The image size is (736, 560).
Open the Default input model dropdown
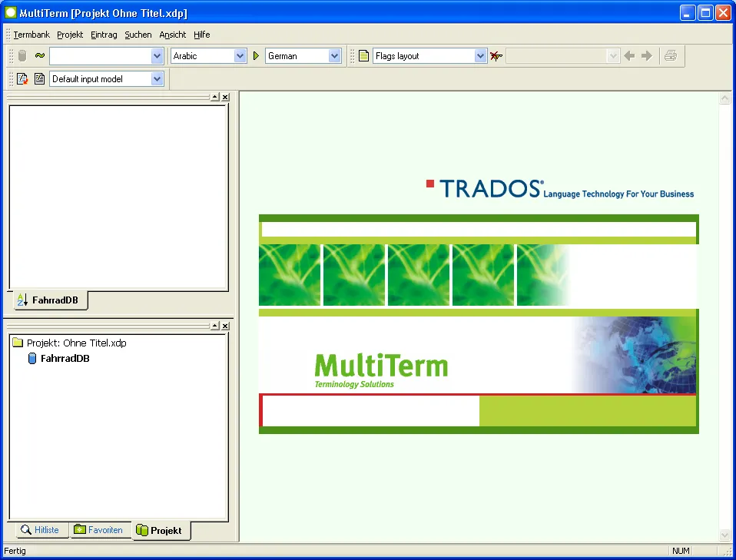[x=157, y=79]
